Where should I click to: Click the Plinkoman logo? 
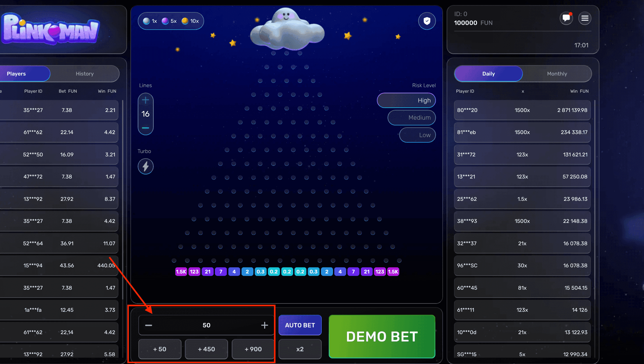coord(50,29)
